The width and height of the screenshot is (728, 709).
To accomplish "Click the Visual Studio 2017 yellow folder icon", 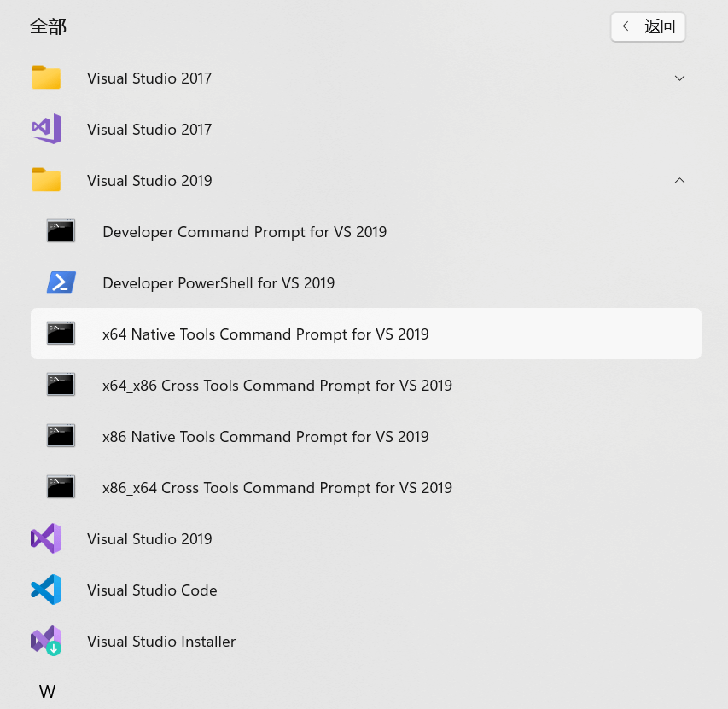I will click(46, 78).
